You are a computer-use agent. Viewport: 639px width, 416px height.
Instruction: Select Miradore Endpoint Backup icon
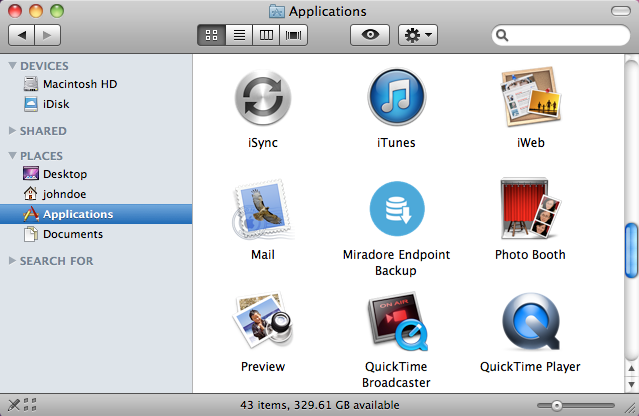(x=397, y=209)
